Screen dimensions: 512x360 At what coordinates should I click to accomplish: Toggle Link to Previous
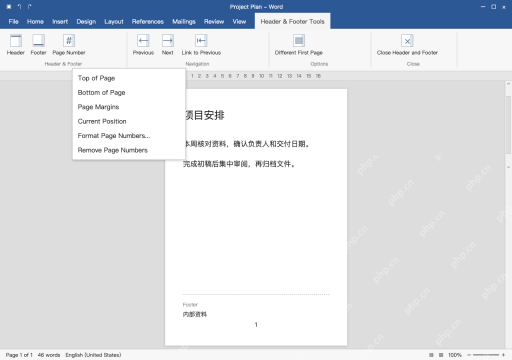pos(201,45)
